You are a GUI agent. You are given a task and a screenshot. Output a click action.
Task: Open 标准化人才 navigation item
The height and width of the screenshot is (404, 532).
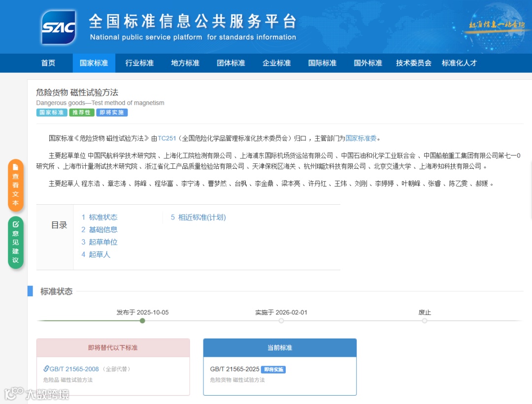(x=459, y=63)
